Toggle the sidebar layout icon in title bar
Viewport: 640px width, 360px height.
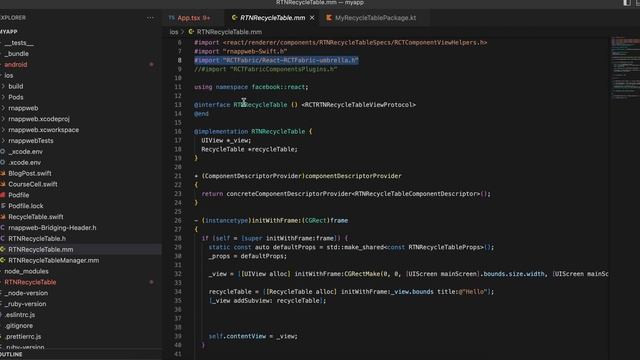(x=627, y=3)
